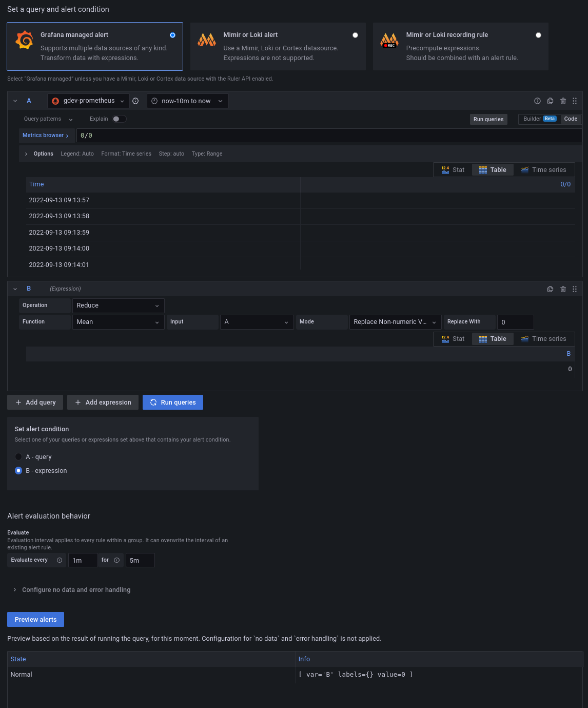
Task: Delete expression B with the trash icon
Action: [x=563, y=289]
